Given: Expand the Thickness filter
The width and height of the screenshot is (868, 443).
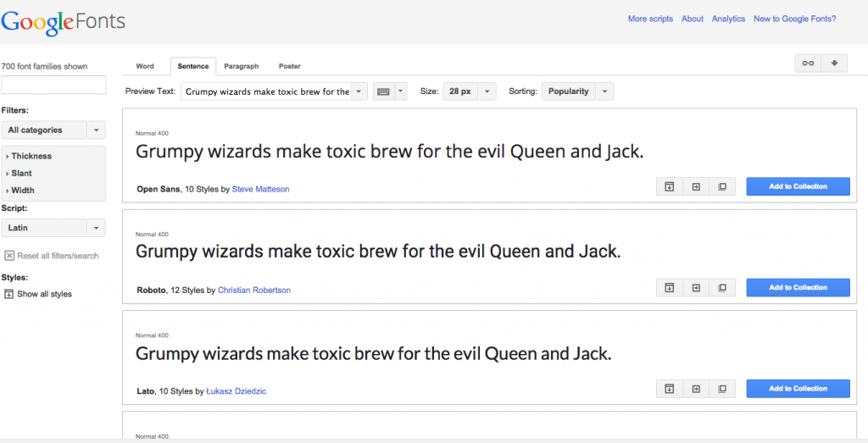Looking at the screenshot, I should 31,156.
